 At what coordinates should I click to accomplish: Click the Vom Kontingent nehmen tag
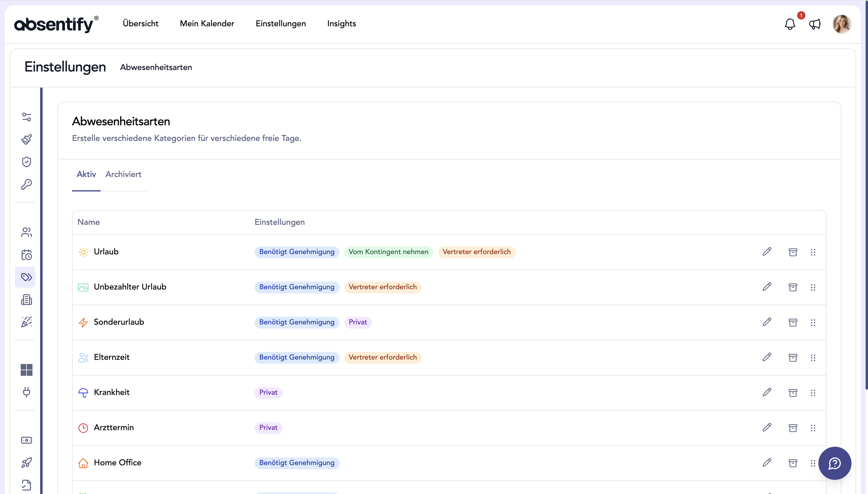(389, 252)
